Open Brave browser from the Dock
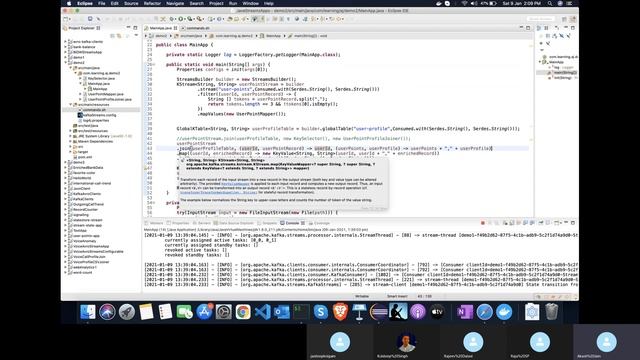Viewport: 640px width, 360px height. coord(340,312)
